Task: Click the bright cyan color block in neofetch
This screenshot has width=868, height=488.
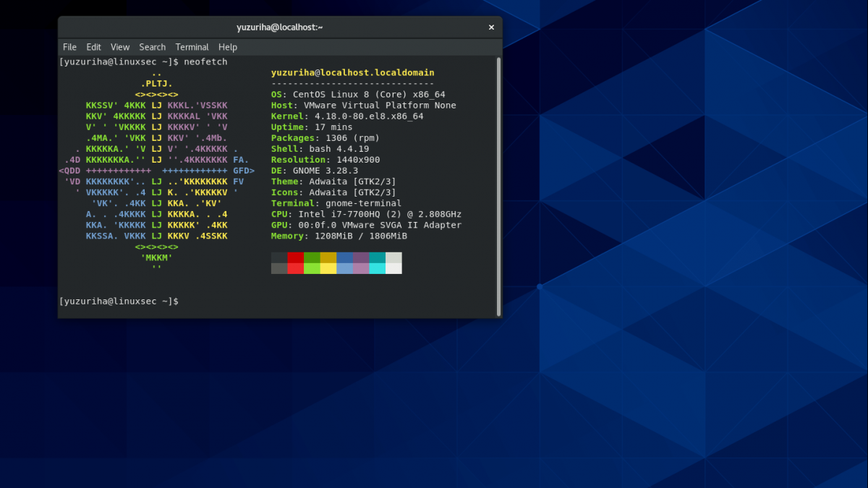Action: (x=378, y=268)
